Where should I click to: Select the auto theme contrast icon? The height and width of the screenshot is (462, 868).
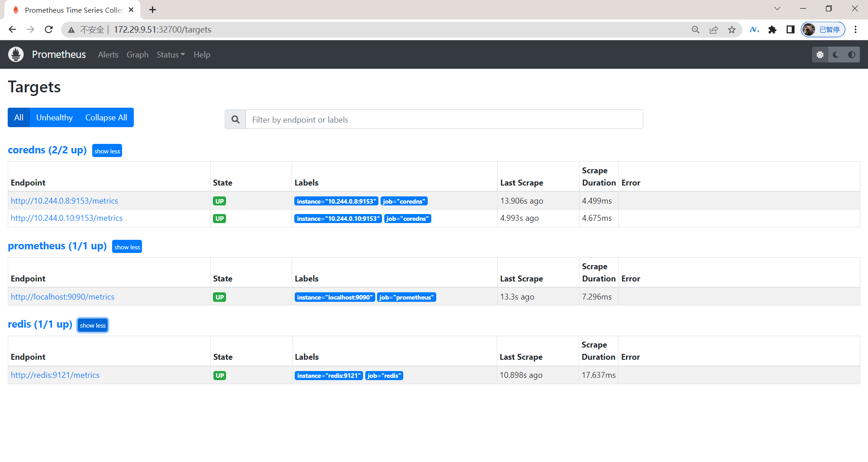[852, 55]
